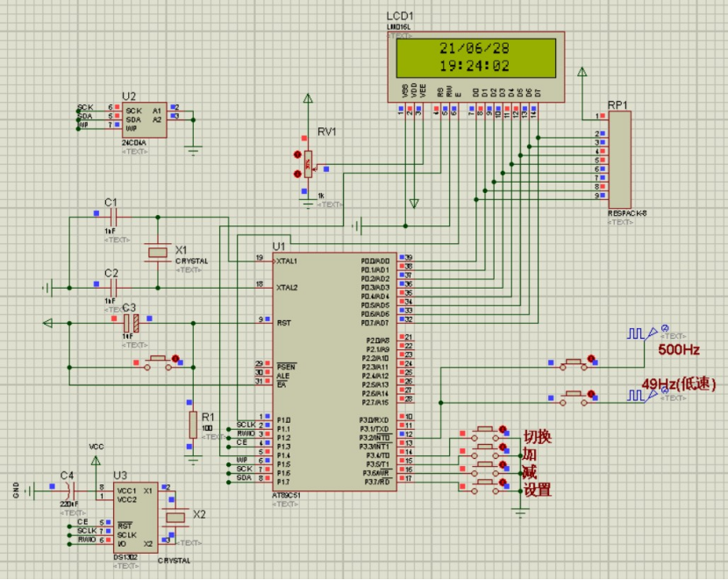Push the reset button below C3

tap(158, 363)
